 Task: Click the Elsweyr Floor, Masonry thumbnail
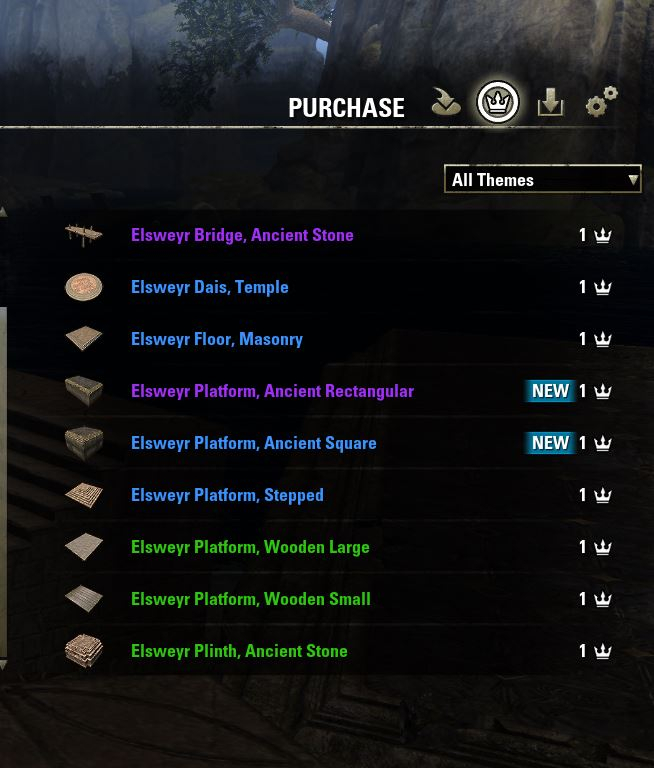[x=84, y=339]
